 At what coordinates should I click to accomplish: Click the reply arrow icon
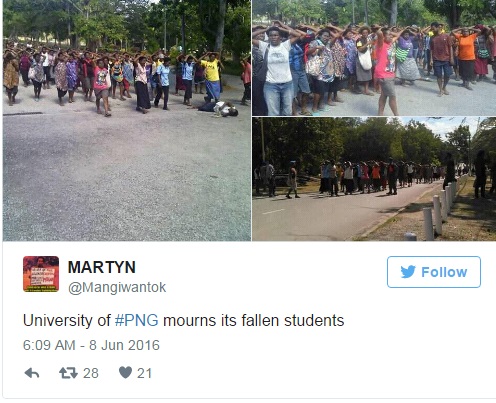[32, 373]
